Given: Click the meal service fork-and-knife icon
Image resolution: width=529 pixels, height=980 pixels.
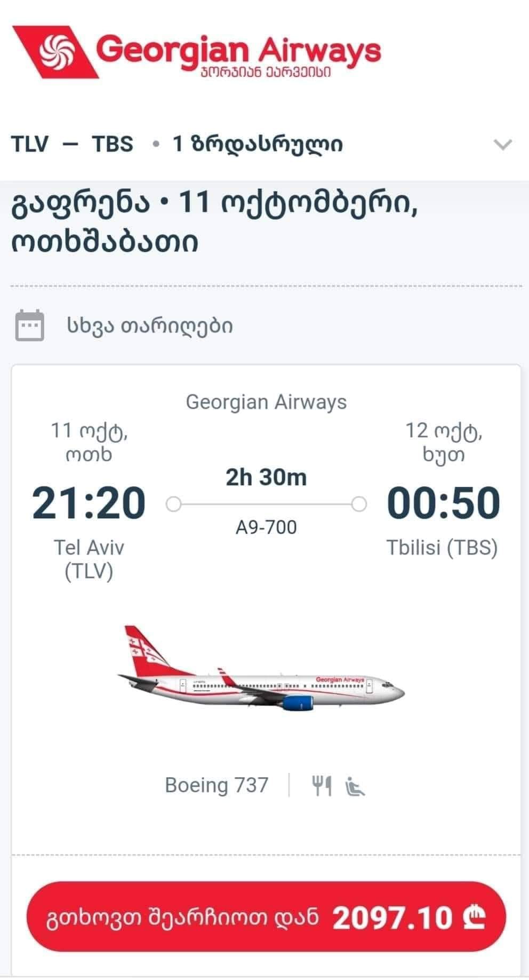Looking at the screenshot, I should pos(322,786).
